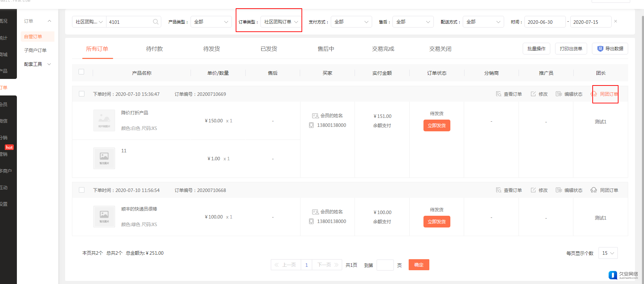Switch to the 待付款 tab
The height and width of the screenshot is (284, 644).
coord(154,49)
